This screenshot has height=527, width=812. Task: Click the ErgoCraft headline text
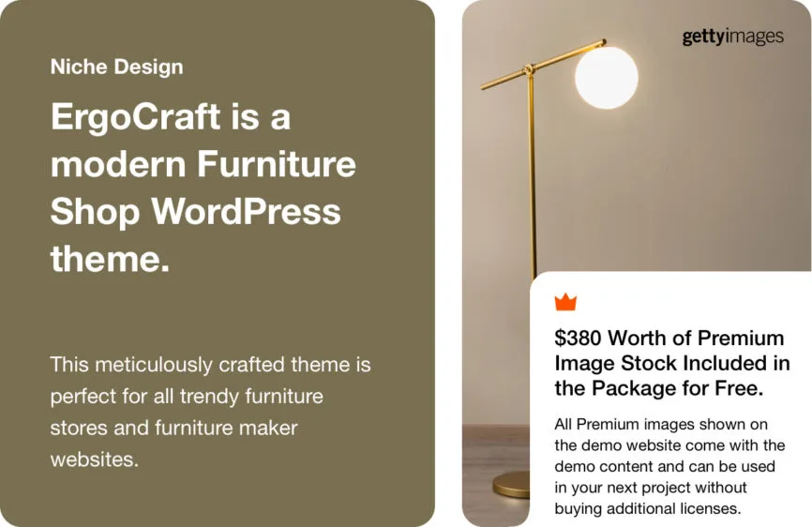point(170,117)
